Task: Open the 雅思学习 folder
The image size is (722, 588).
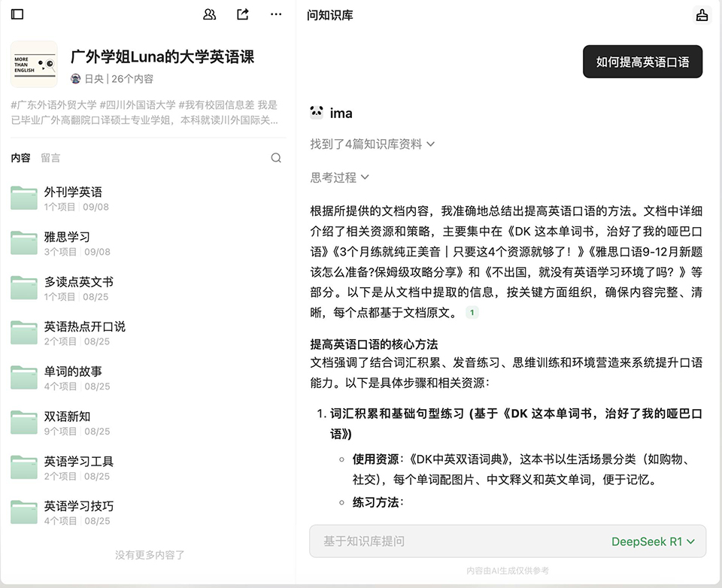Action: pos(67,238)
